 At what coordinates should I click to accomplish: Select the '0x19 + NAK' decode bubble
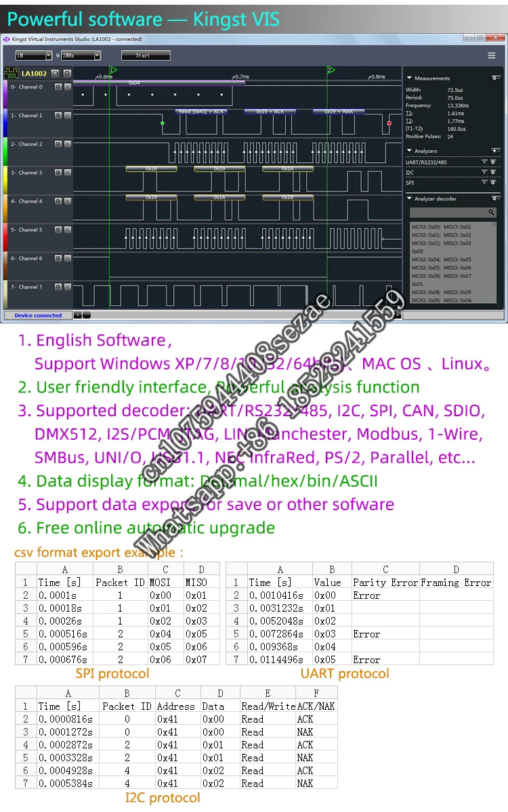339,111
